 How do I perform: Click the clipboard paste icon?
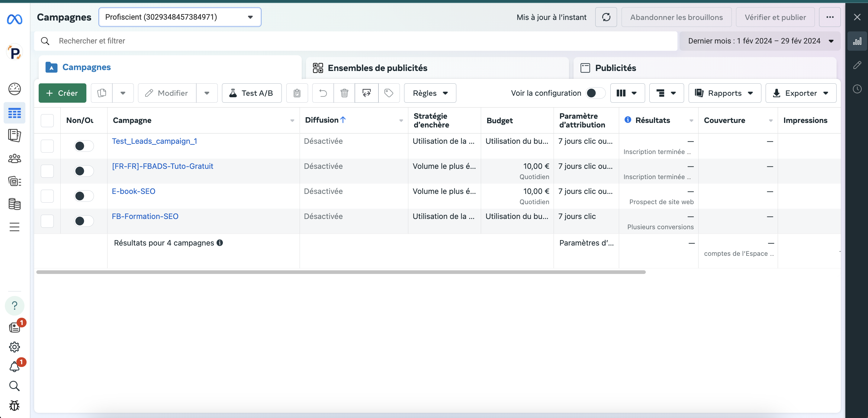click(297, 93)
